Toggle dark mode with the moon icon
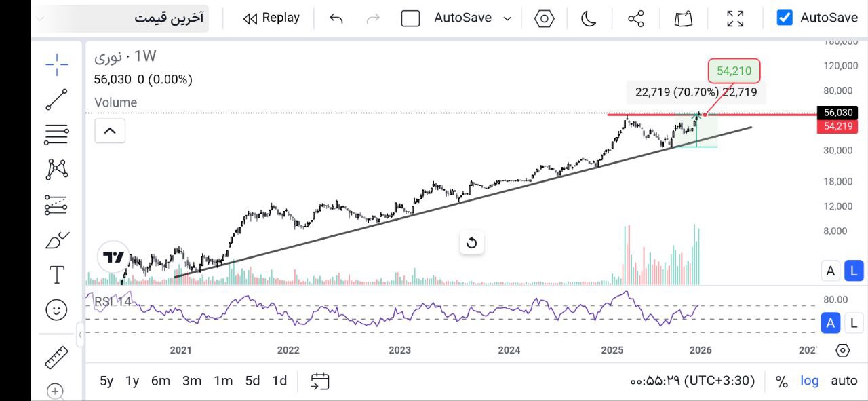 pyautogui.click(x=588, y=19)
